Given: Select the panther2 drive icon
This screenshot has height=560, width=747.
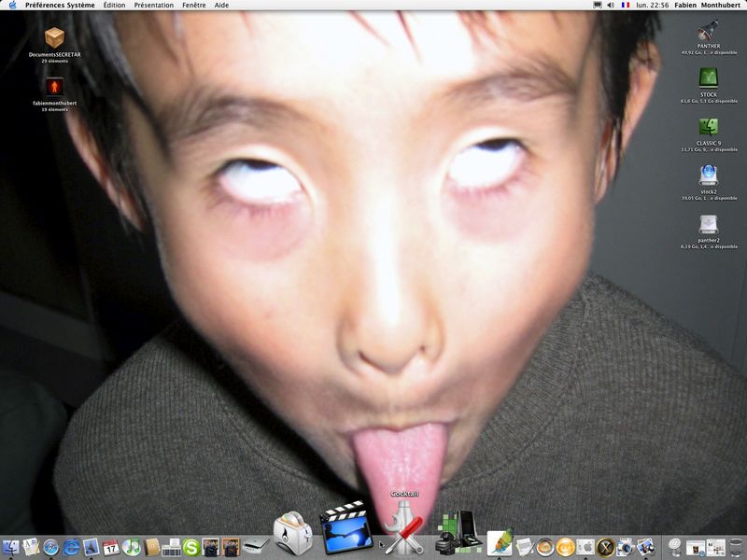Looking at the screenshot, I should click(709, 224).
